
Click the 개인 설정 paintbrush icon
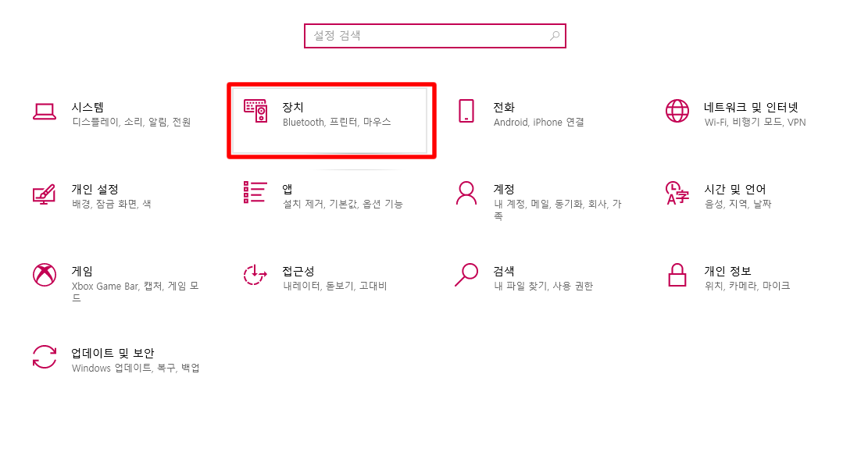(45, 194)
